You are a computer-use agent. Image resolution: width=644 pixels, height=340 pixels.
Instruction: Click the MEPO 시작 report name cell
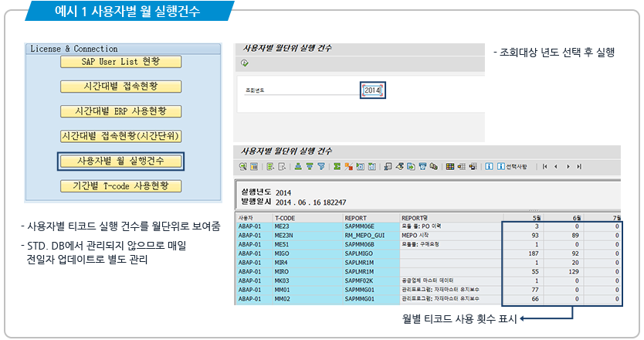452,236
